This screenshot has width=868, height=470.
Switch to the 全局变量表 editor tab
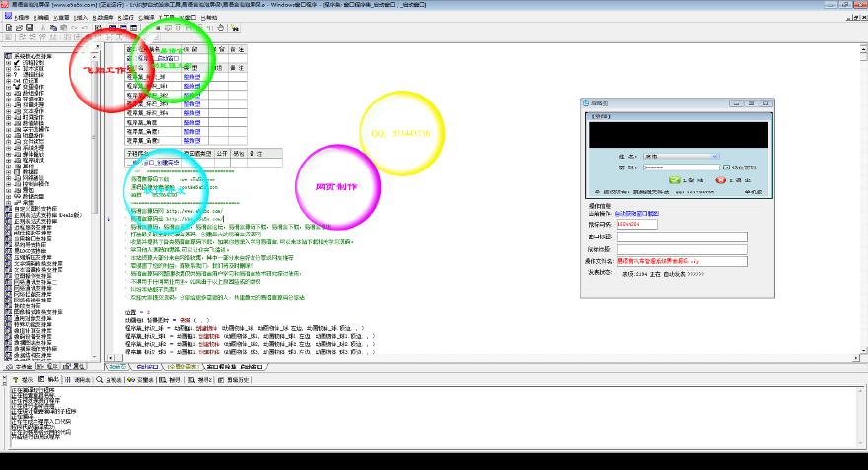click(183, 367)
